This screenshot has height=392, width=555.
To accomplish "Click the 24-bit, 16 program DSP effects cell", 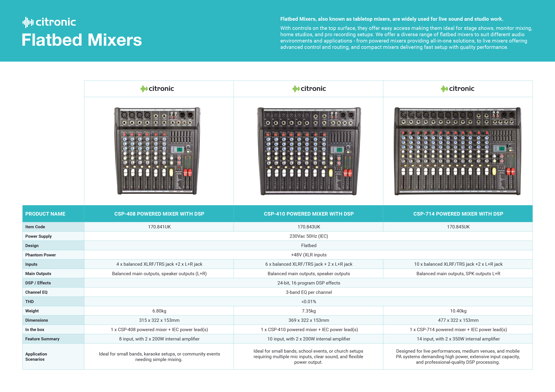I will coord(309,283).
